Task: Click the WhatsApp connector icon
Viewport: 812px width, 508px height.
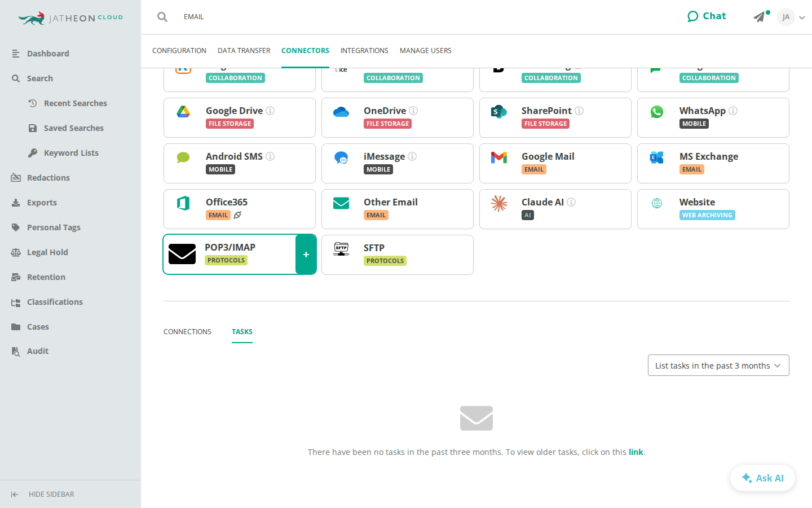Action: click(657, 112)
